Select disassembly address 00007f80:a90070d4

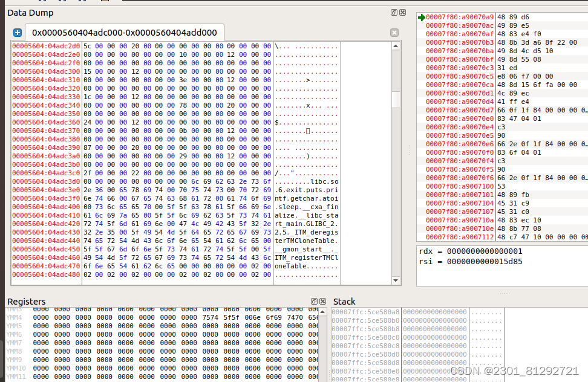(x=460, y=102)
